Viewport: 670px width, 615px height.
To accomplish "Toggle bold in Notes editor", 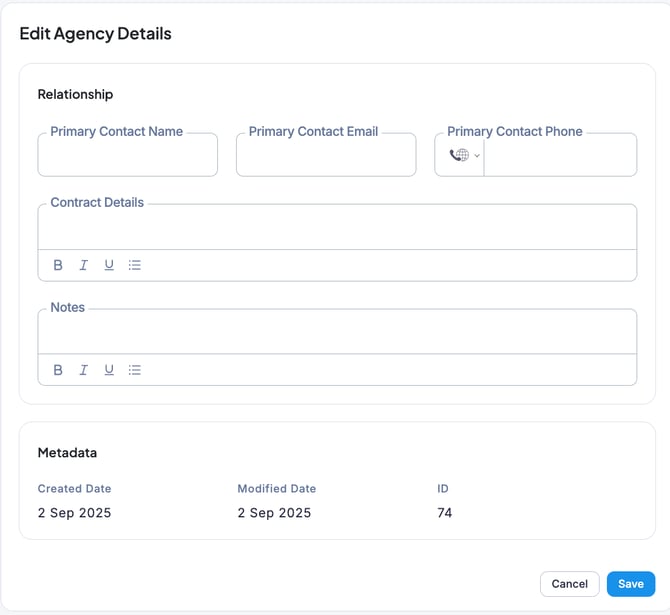I will (58, 370).
